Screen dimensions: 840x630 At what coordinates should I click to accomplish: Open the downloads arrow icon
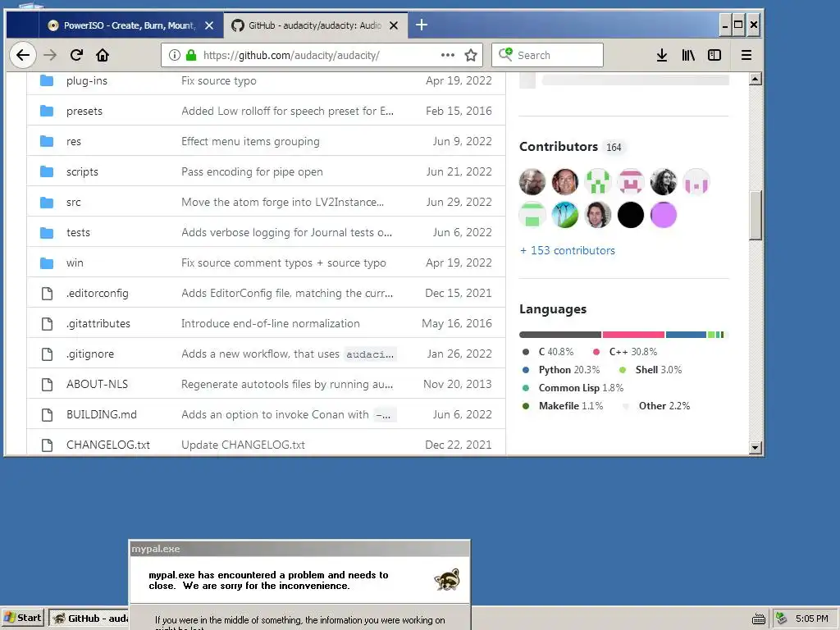click(662, 55)
